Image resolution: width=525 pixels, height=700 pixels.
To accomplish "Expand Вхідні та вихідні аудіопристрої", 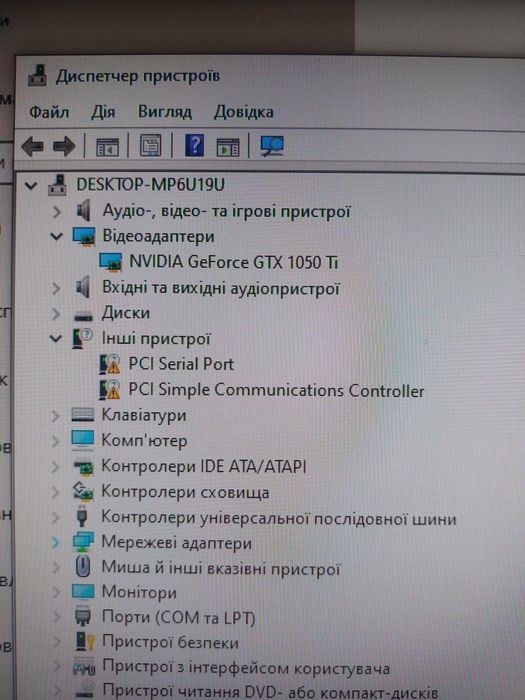I will click(x=56, y=288).
